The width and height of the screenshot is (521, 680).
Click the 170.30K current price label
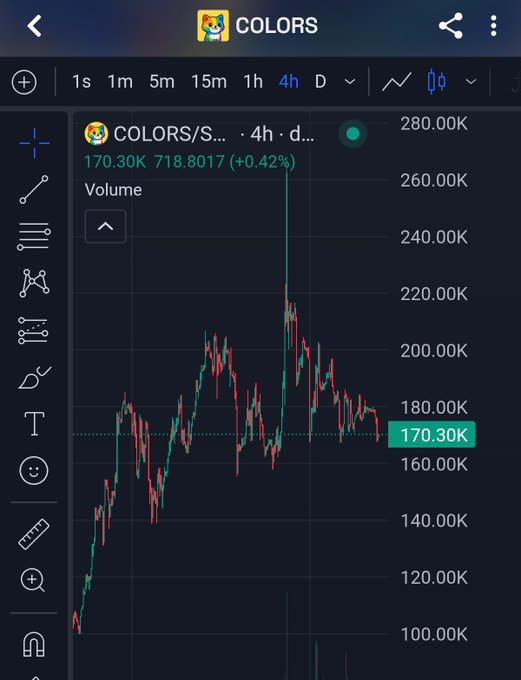click(432, 435)
